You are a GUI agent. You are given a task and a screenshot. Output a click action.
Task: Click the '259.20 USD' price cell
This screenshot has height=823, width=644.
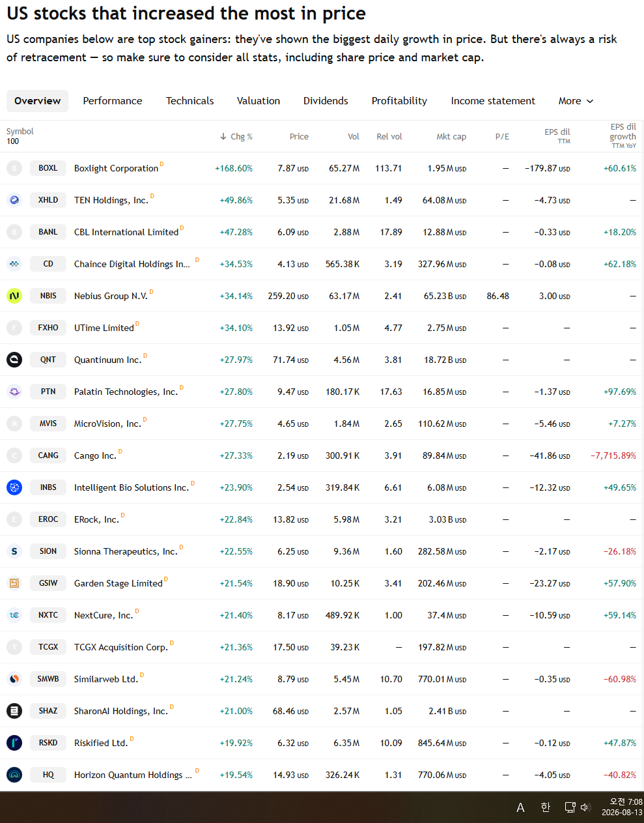click(288, 296)
